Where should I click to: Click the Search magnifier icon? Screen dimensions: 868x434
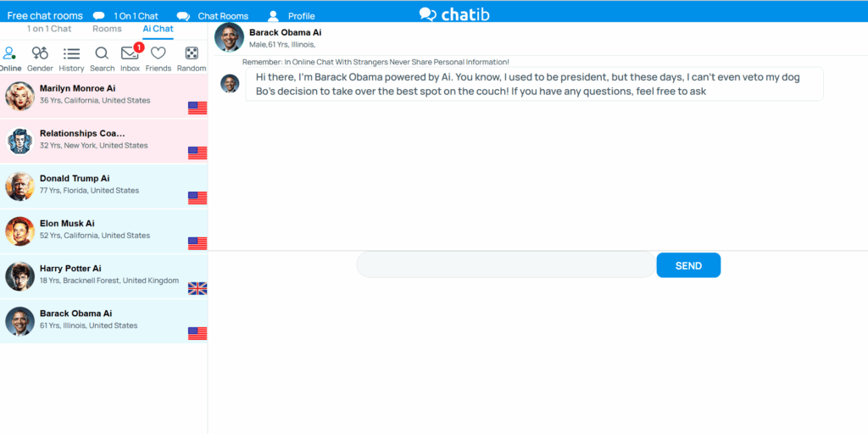point(102,54)
